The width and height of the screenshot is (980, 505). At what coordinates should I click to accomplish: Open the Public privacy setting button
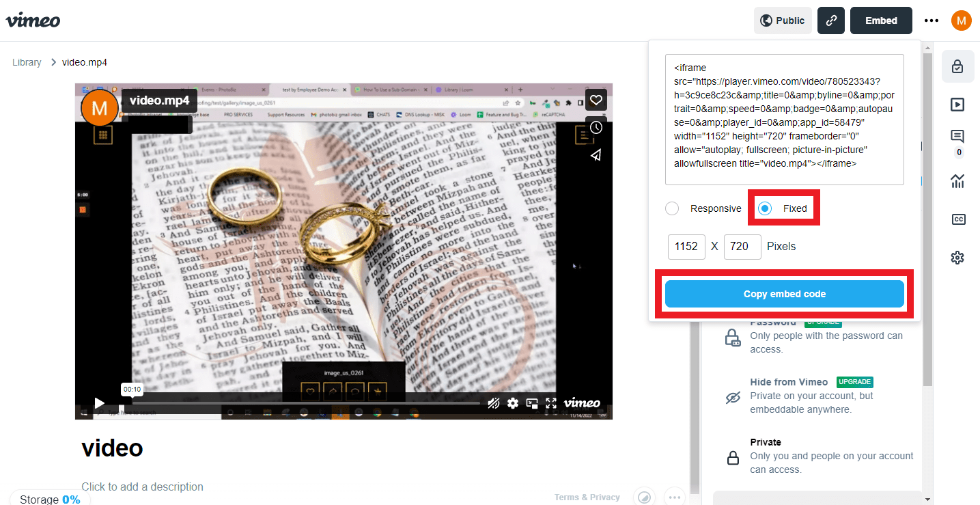[783, 21]
